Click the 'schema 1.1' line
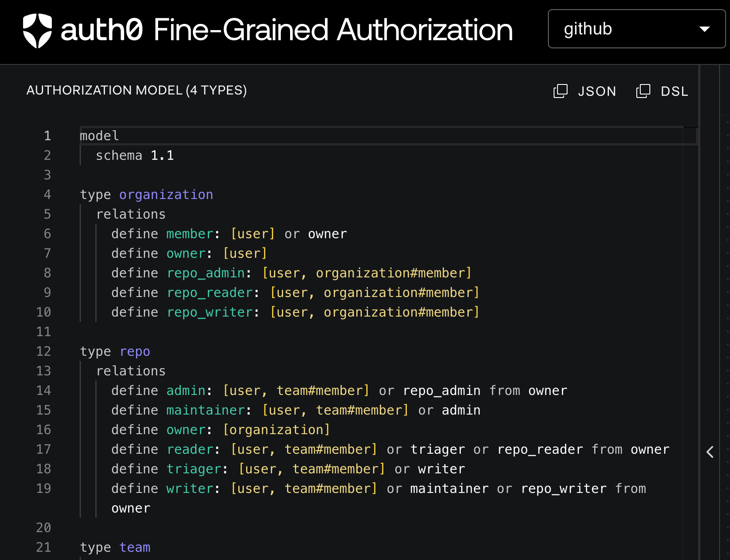730x560 pixels. pos(135,155)
